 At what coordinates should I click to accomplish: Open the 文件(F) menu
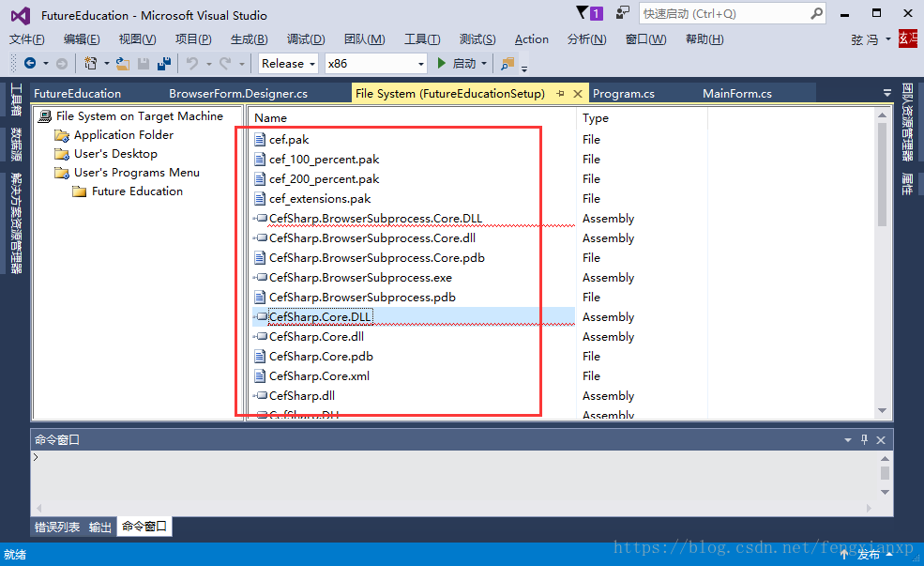26,39
